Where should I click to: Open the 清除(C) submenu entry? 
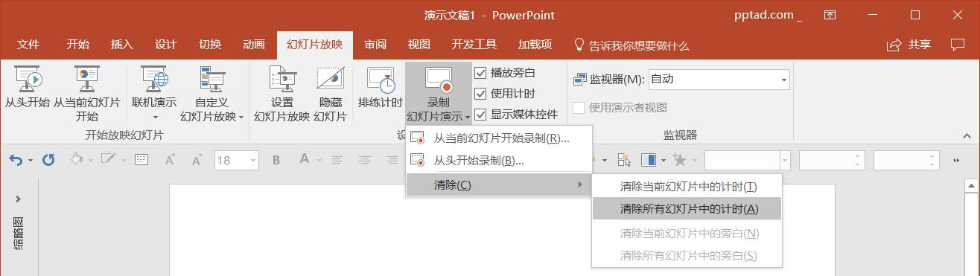pyautogui.click(x=499, y=184)
